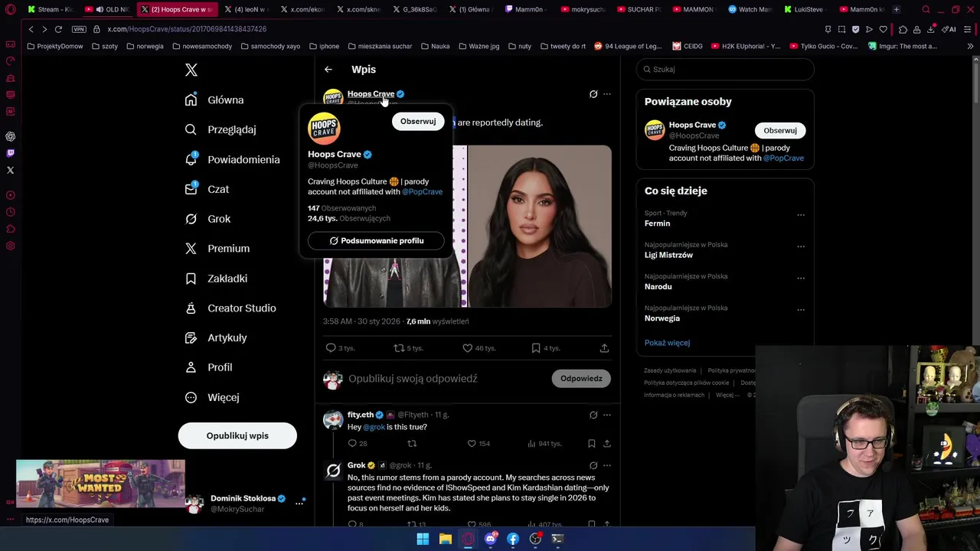The width and height of the screenshot is (980, 551).
Task: Open the Facebook taskbar icon
Action: pos(513,539)
